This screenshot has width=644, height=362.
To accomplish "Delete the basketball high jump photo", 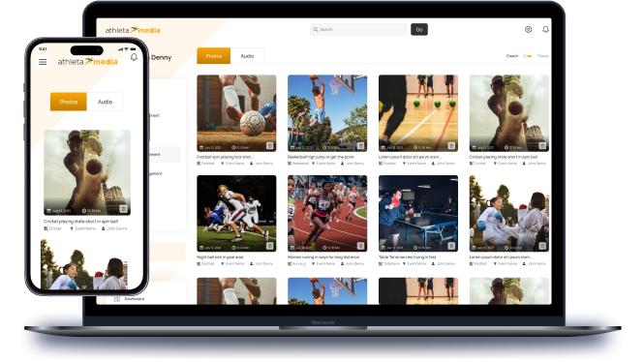I will point(360,146).
